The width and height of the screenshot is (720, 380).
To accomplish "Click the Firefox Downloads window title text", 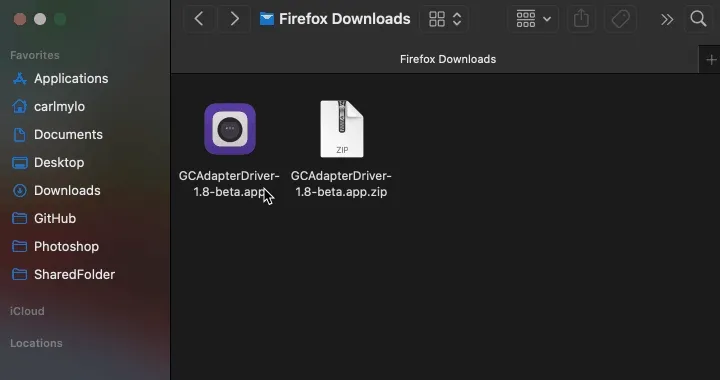I will 344,19.
